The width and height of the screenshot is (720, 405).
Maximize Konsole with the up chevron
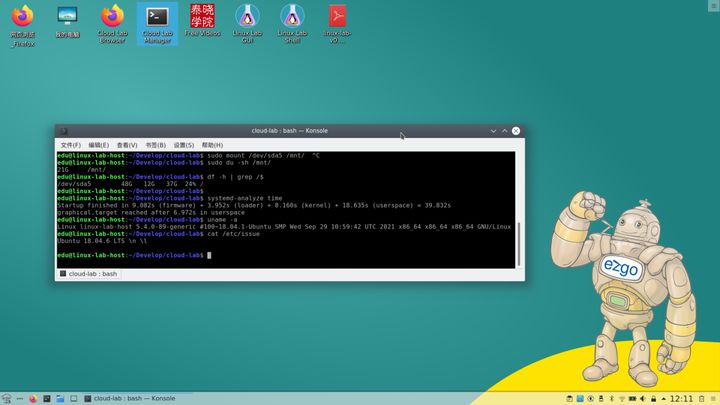pyautogui.click(x=505, y=131)
